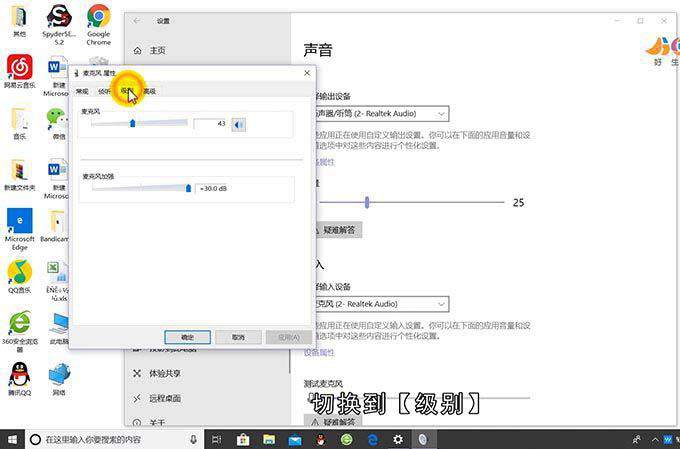Go back using the Settings back arrow
The width and height of the screenshot is (680, 449).
[x=137, y=21]
